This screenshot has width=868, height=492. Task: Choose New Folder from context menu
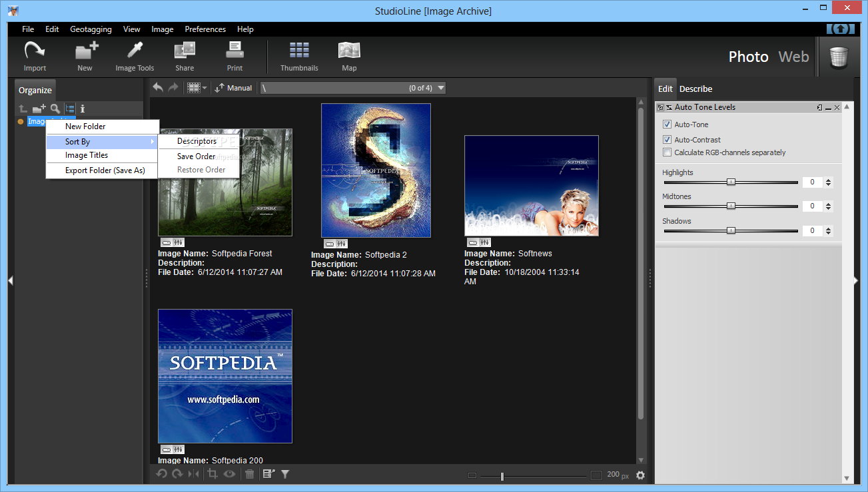(x=103, y=126)
